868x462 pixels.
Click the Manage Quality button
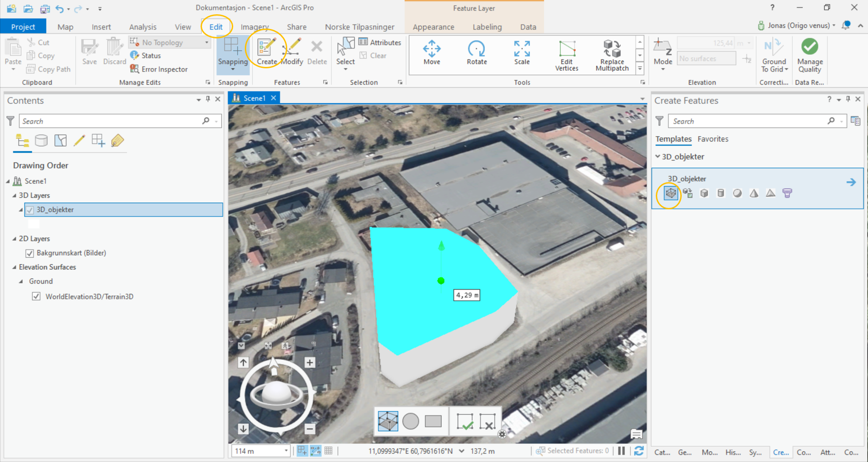(x=809, y=55)
